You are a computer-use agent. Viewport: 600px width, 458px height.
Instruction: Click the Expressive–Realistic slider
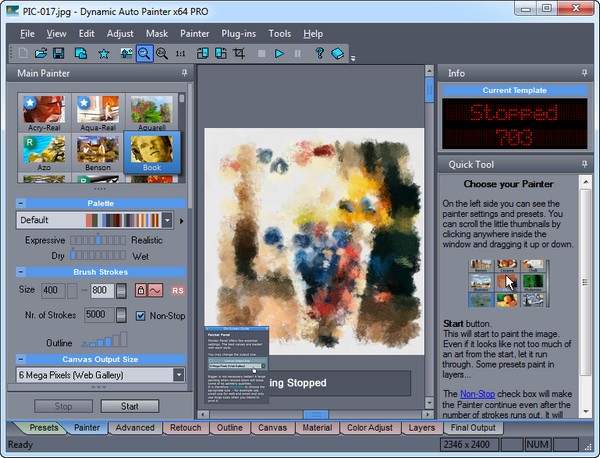99,240
